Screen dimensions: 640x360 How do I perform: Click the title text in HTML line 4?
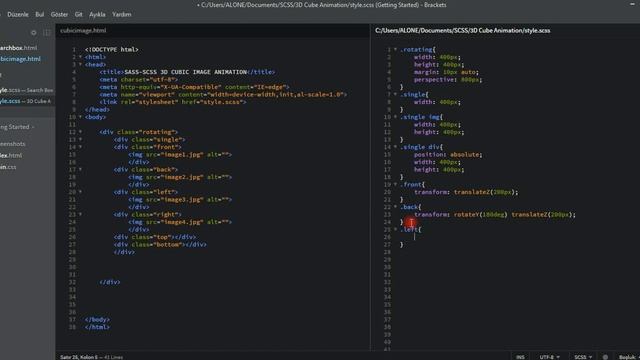pyautogui.click(x=187, y=72)
